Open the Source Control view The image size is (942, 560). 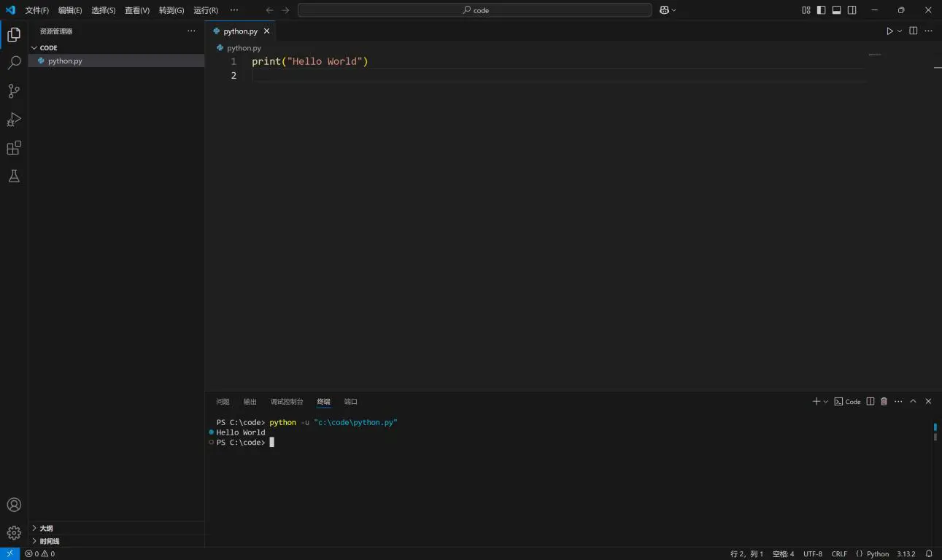click(14, 91)
